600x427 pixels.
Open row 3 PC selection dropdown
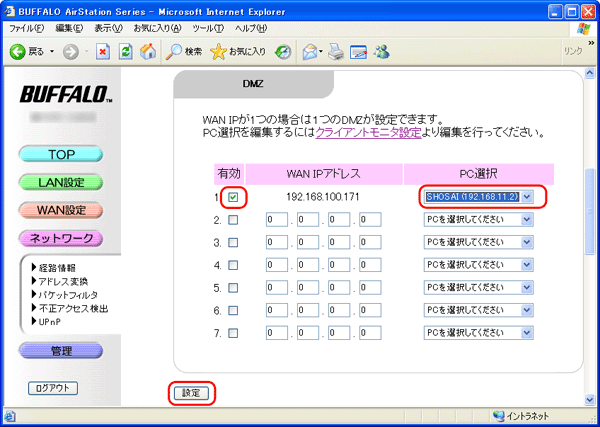tap(478, 243)
